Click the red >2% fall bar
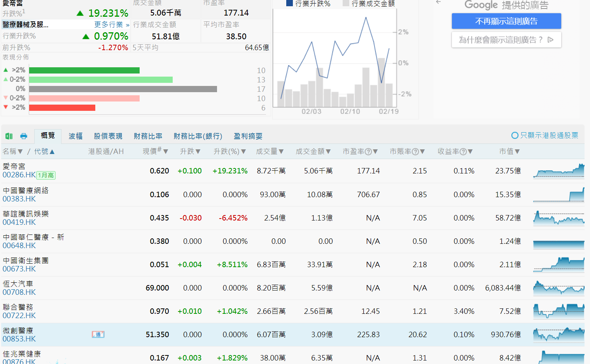 point(62,108)
